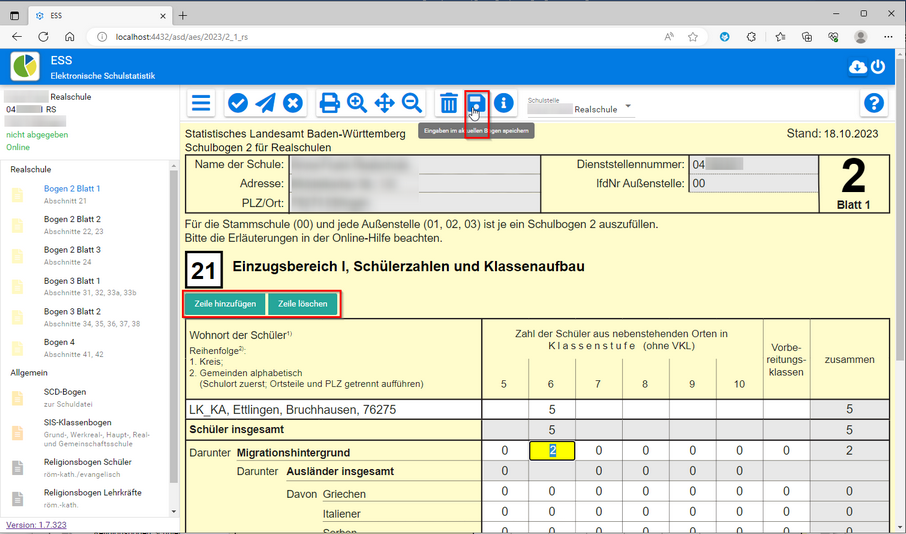Open Bogen 2 Blatt 2 in sidebar
Screen dimensions: 906x534
pos(72,219)
